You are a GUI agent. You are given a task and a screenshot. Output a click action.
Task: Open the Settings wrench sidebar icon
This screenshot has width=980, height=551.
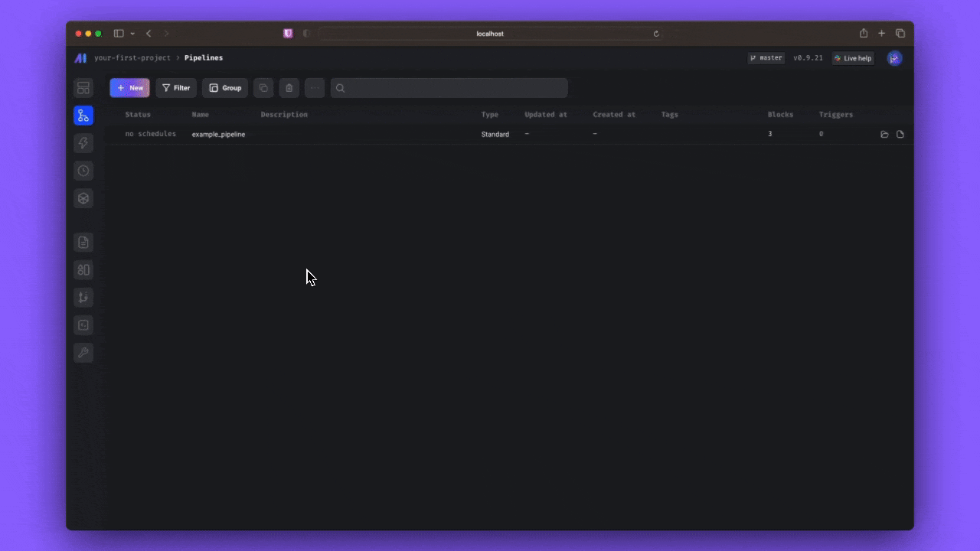point(83,353)
